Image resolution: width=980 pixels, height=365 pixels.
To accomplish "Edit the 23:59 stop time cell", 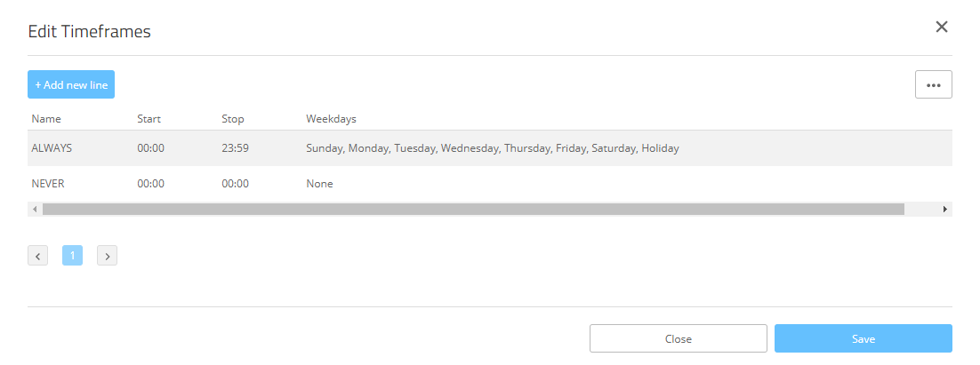I will click(235, 148).
